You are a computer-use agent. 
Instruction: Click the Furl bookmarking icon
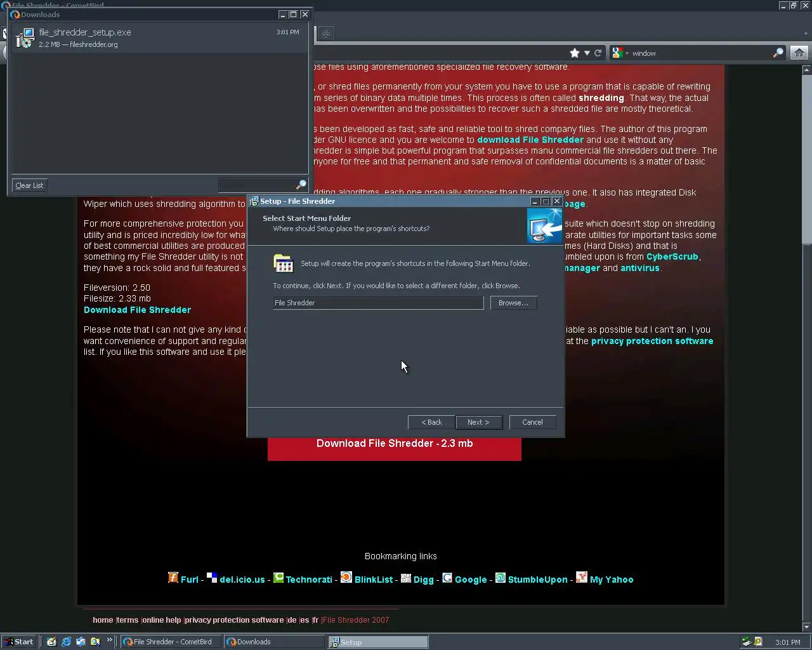pos(173,578)
